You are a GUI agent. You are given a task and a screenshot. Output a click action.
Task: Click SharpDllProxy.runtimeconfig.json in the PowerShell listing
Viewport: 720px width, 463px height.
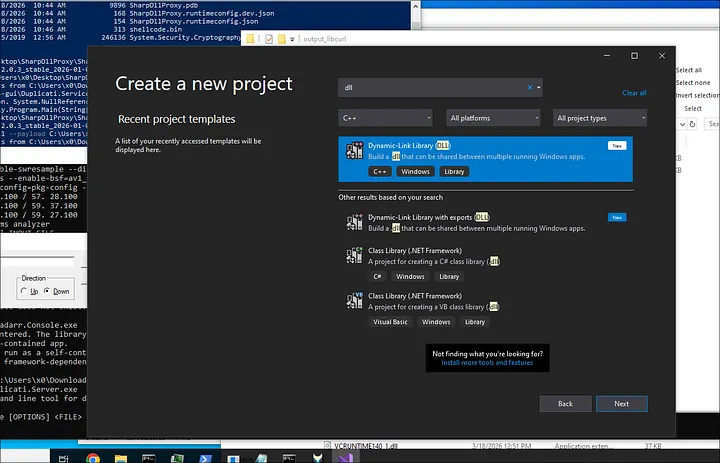pyautogui.click(x=194, y=22)
